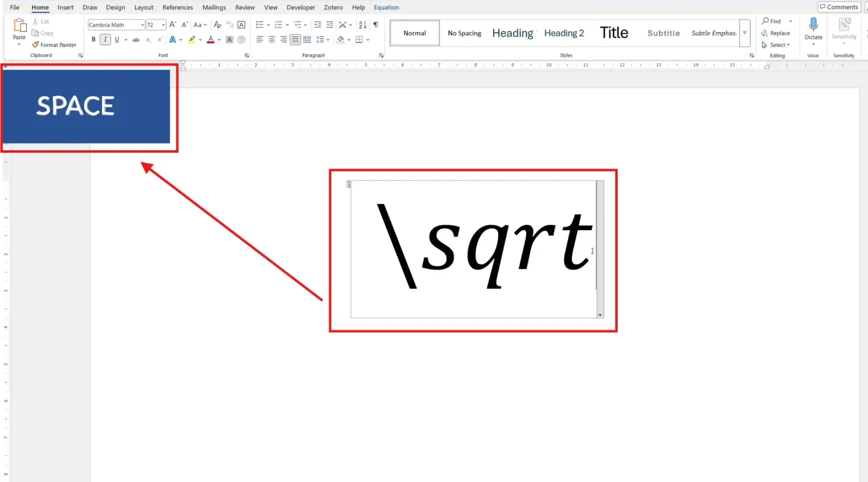Open Text Effects stylized A icon
Image resolution: width=868 pixels, height=482 pixels.
pos(173,40)
